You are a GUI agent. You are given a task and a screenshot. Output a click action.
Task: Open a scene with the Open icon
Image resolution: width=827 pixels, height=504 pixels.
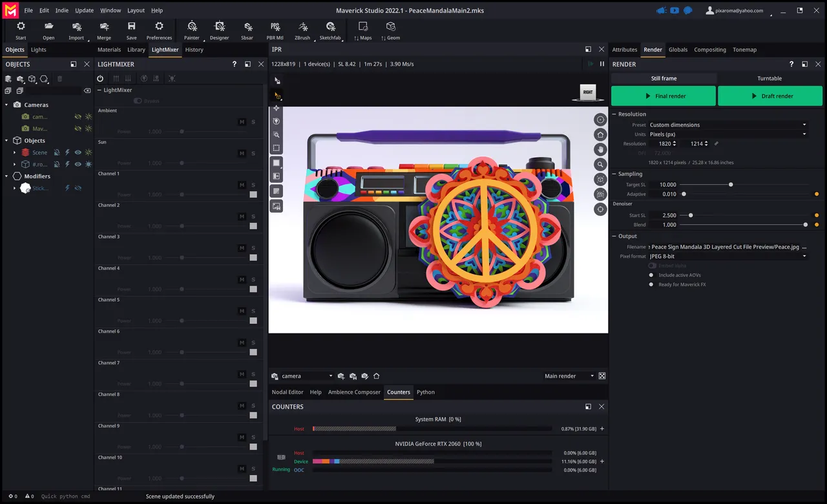[x=48, y=30]
